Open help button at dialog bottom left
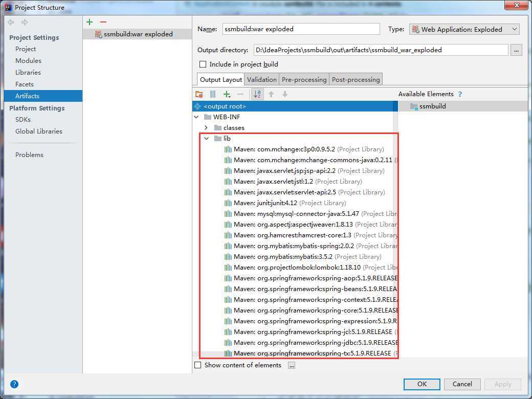 (14, 384)
